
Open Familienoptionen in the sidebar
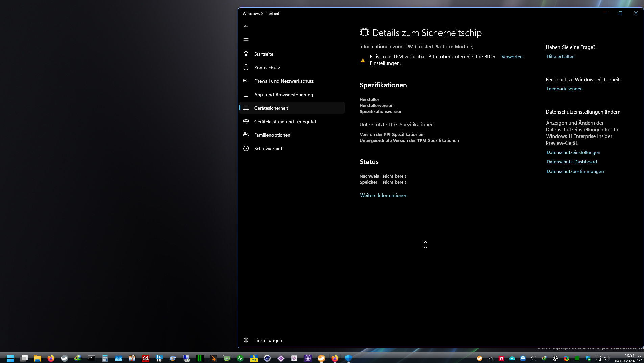292,135
